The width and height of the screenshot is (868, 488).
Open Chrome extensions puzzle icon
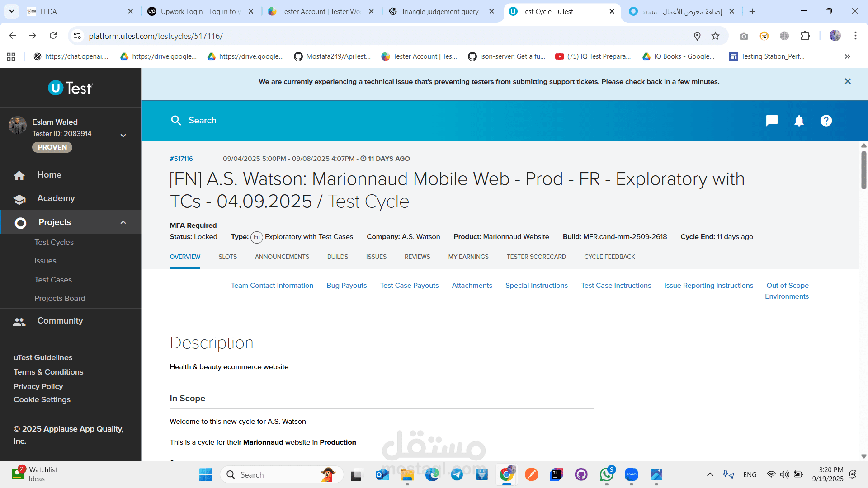(805, 36)
